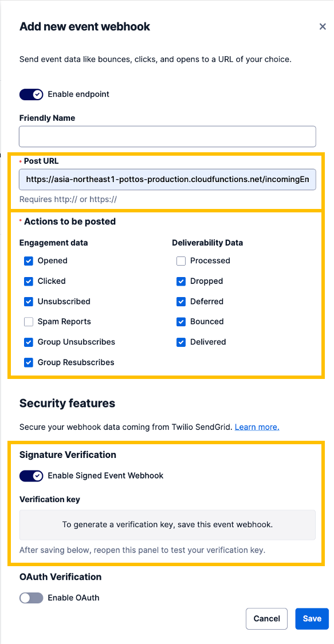Uncheck the Group Unsubscribes checkbox
This screenshot has width=334, height=644.
[28, 342]
